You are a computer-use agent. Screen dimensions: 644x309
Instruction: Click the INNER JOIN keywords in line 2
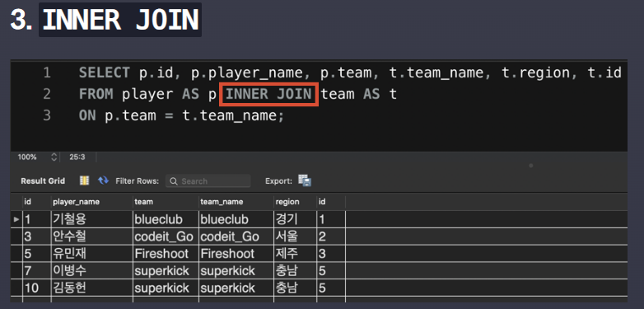pos(268,94)
